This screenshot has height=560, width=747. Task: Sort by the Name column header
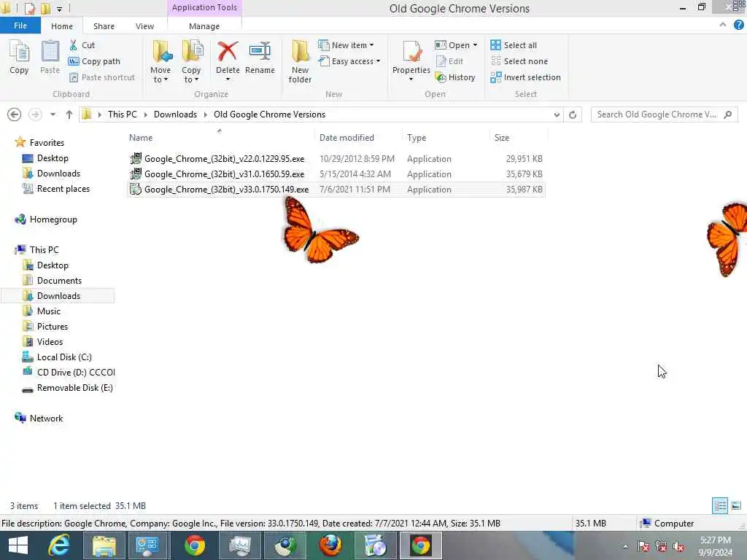click(219, 138)
